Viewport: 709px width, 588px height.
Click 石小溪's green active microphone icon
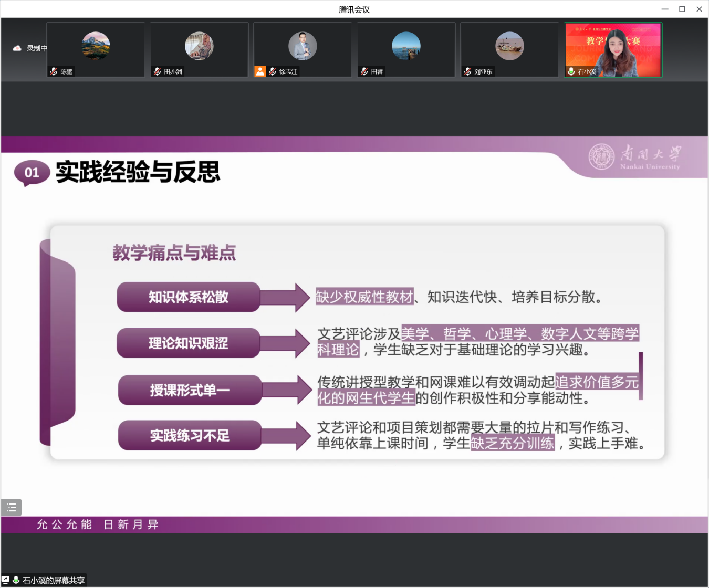571,71
